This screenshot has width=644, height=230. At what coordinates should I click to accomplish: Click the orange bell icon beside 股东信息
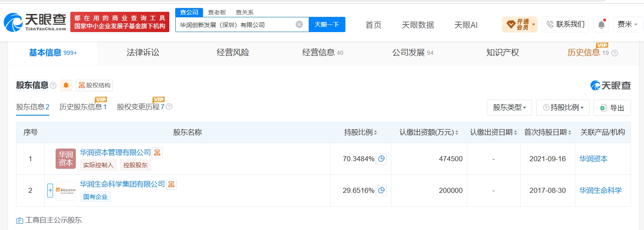click(66, 85)
